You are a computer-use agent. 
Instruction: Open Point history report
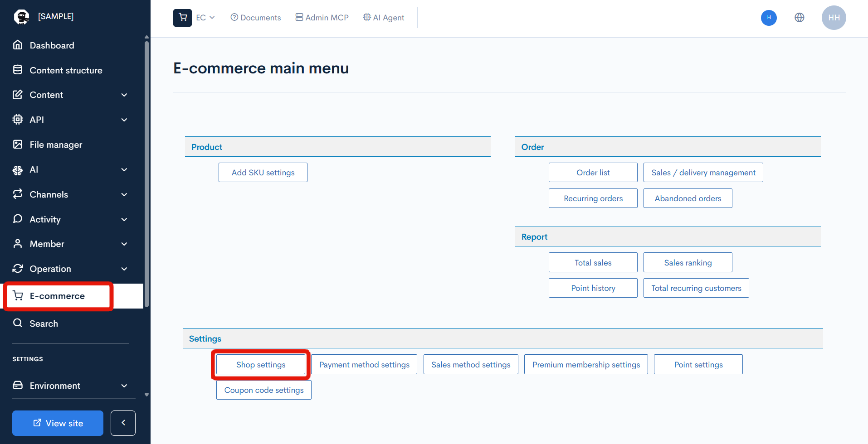click(x=593, y=288)
